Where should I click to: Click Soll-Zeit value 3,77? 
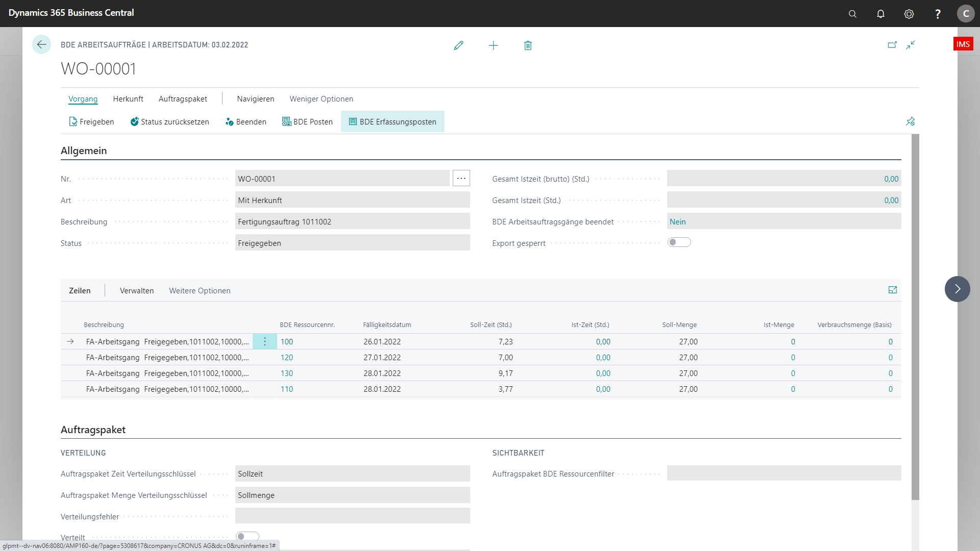pyautogui.click(x=506, y=389)
